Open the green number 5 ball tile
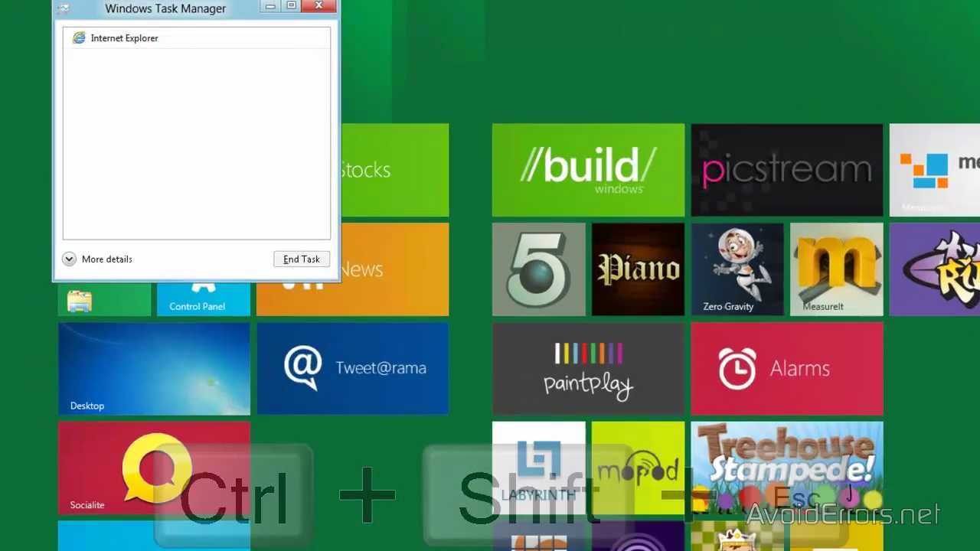The width and height of the screenshot is (980, 551). pyautogui.click(x=538, y=269)
